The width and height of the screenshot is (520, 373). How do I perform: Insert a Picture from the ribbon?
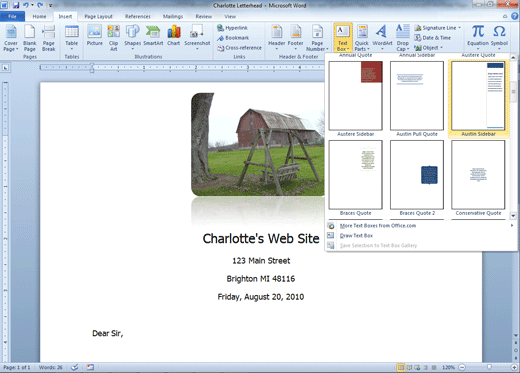[x=95, y=36]
